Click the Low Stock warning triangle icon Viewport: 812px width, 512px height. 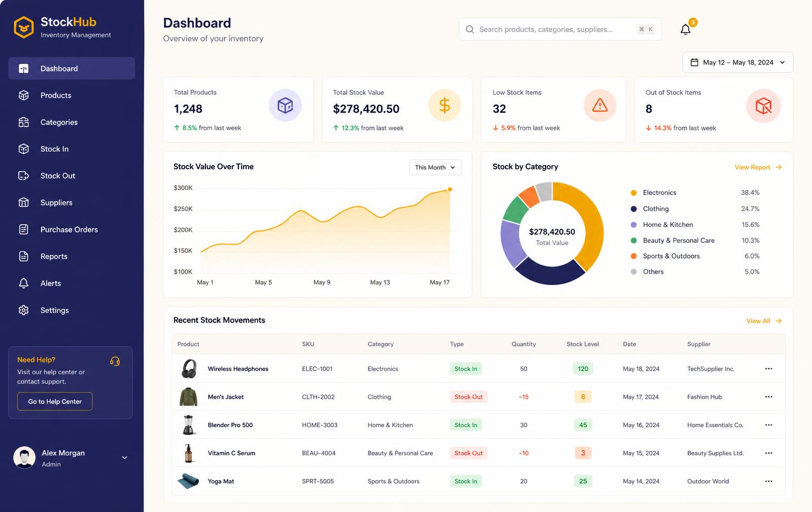(x=600, y=105)
